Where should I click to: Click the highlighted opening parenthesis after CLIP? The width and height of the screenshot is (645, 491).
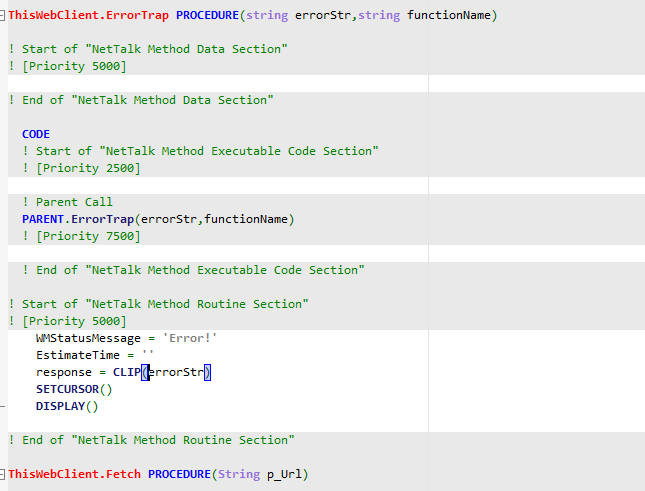click(x=145, y=372)
